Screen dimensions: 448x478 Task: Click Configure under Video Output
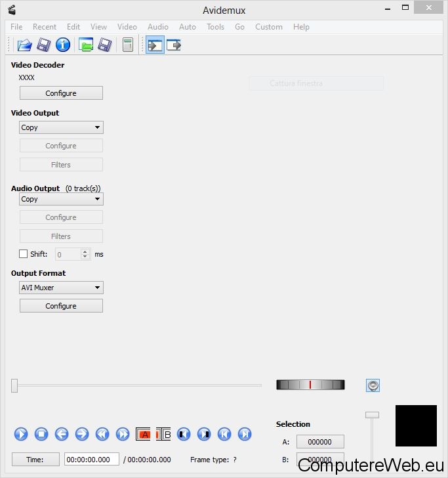point(61,146)
